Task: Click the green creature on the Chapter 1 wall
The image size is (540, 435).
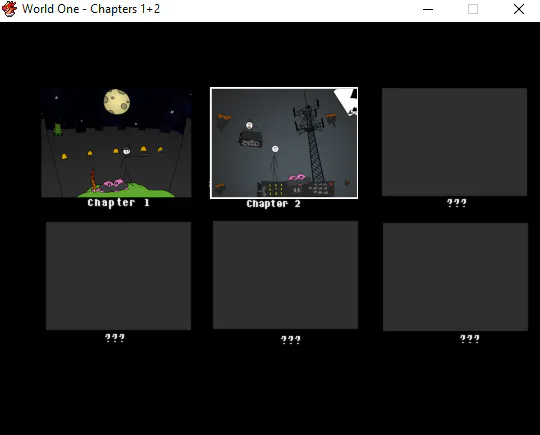Action: 58,129
